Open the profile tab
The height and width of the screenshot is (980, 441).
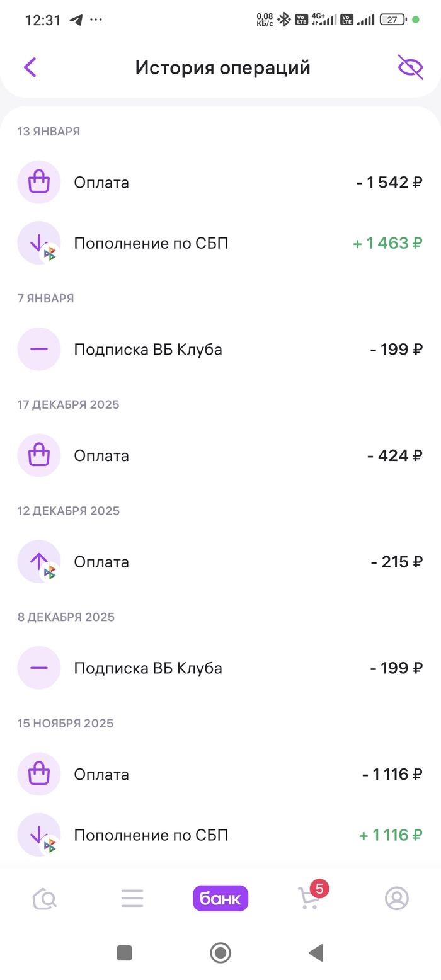click(397, 899)
